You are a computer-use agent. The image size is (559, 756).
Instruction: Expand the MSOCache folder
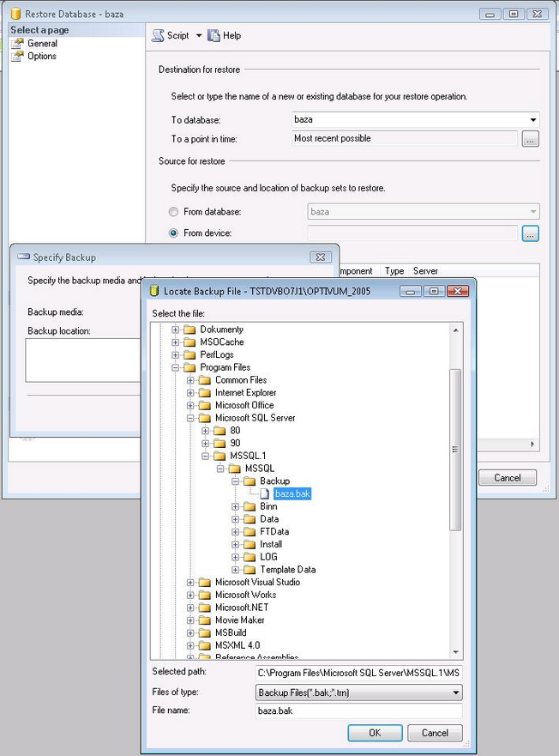176,342
